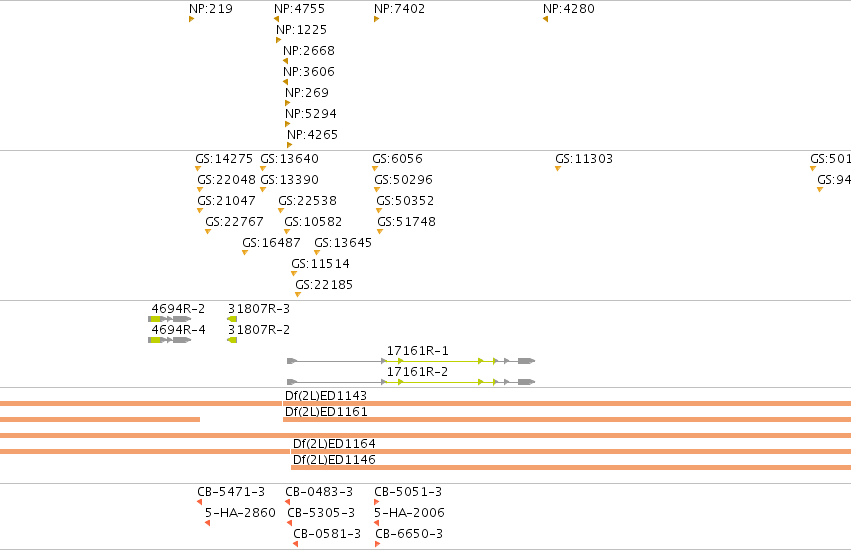Click the NP:3606 label
This screenshot has width=851, height=550.
(309, 72)
